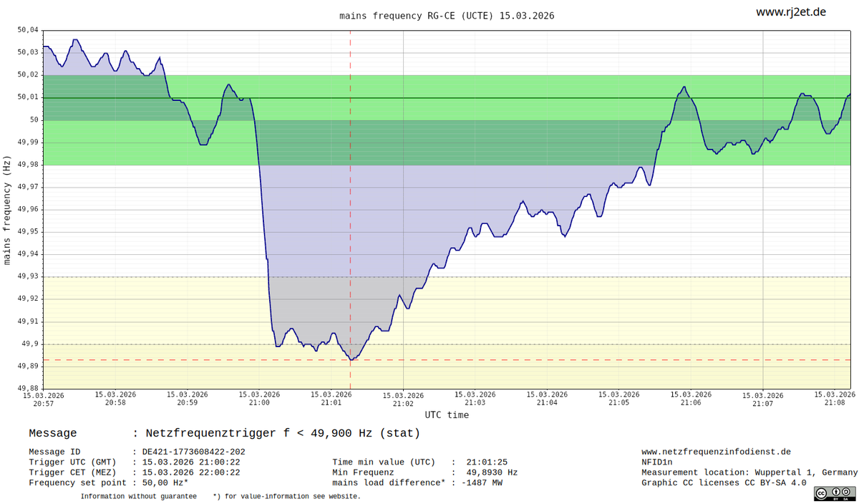Select the 50,03 y-axis value
Image resolution: width=859 pixels, height=504 pixels.
coord(27,52)
